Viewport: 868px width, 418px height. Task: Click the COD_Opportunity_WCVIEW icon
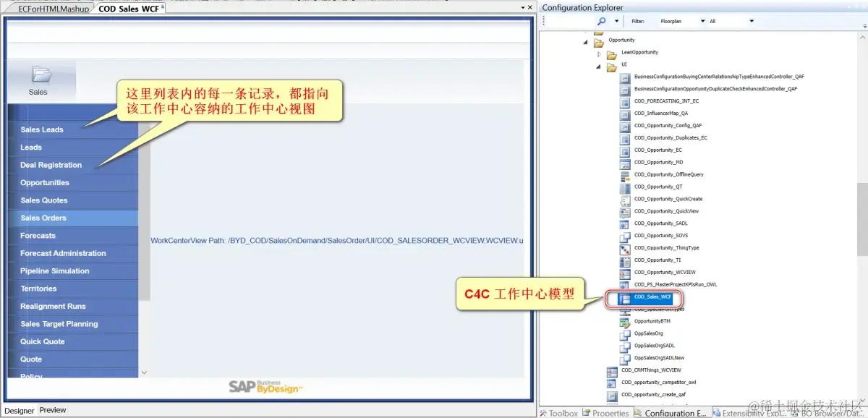[625, 273]
